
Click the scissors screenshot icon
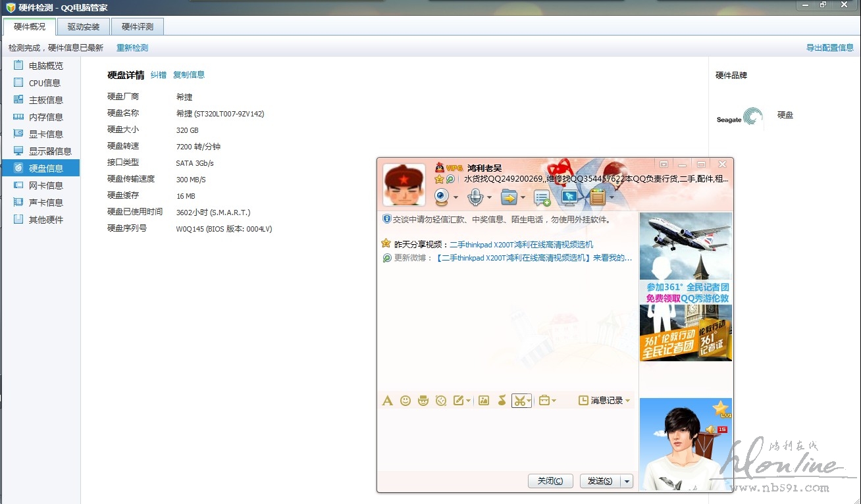click(519, 400)
